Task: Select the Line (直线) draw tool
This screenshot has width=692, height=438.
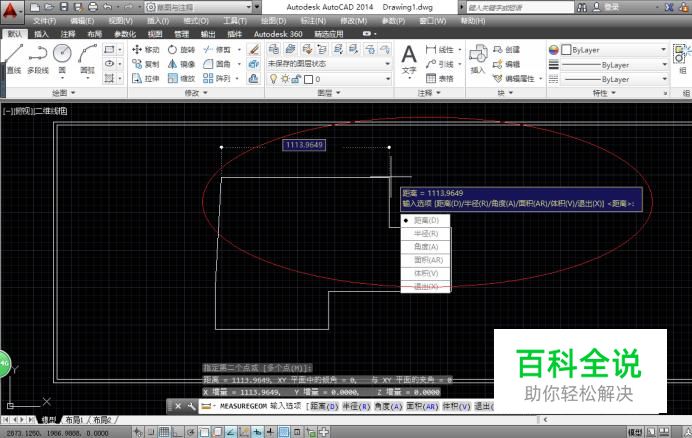Action: [x=13, y=59]
